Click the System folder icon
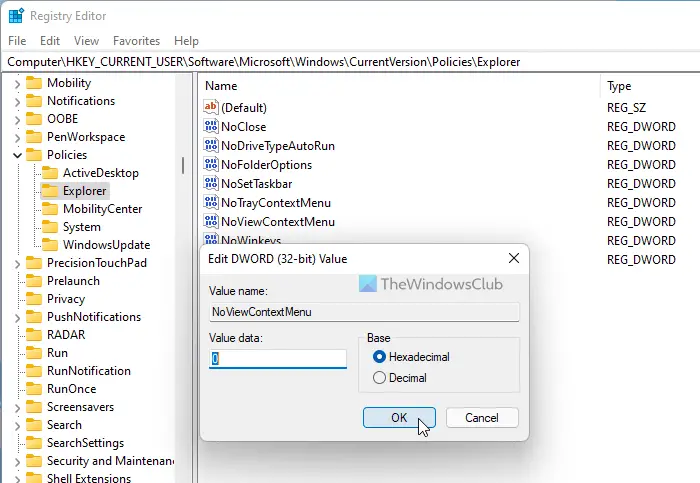Image resolution: width=700 pixels, height=483 pixels. click(50, 227)
